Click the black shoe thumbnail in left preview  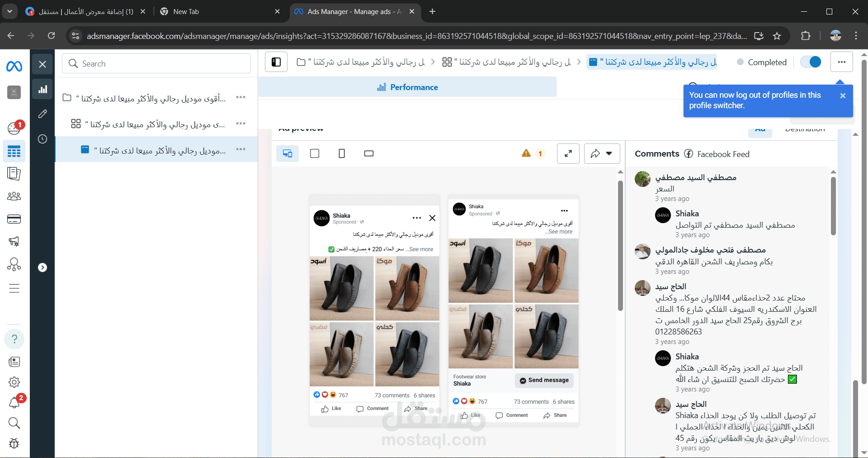(x=341, y=288)
